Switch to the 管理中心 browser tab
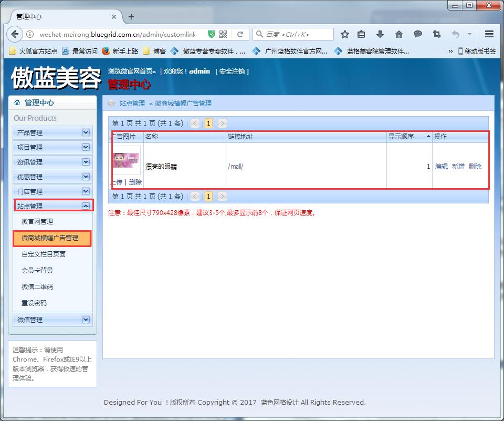Screen dimensions: 504x421 coord(58,16)
